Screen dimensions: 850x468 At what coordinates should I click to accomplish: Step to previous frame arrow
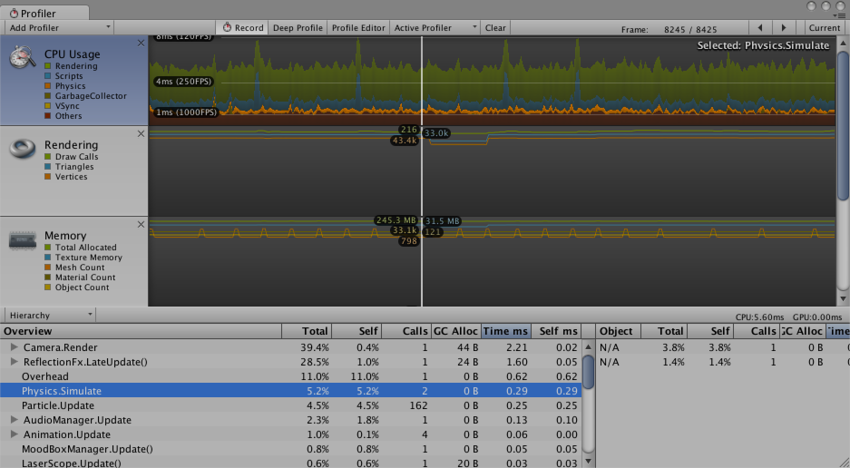[x=761, y=28]
